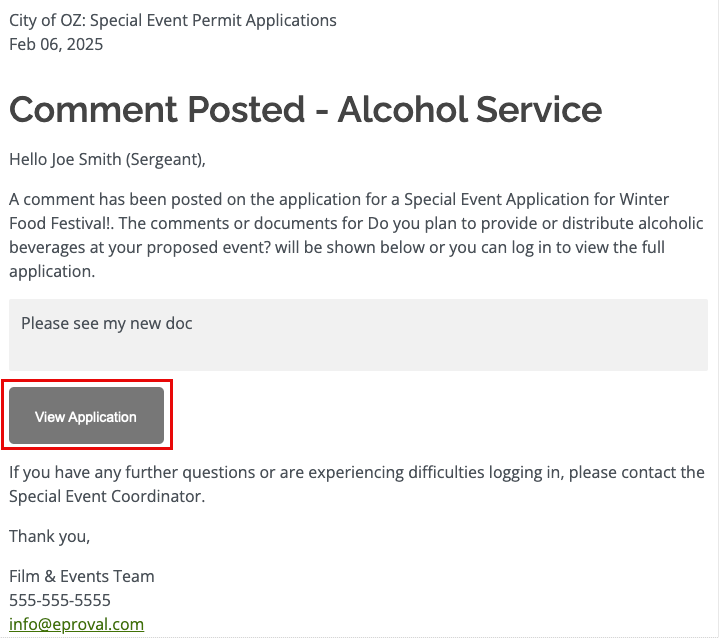The width and height of the screenshot is (719, 639).
Task: Open the View Application button
Action: pyautogui.click(x=86, y=415)
